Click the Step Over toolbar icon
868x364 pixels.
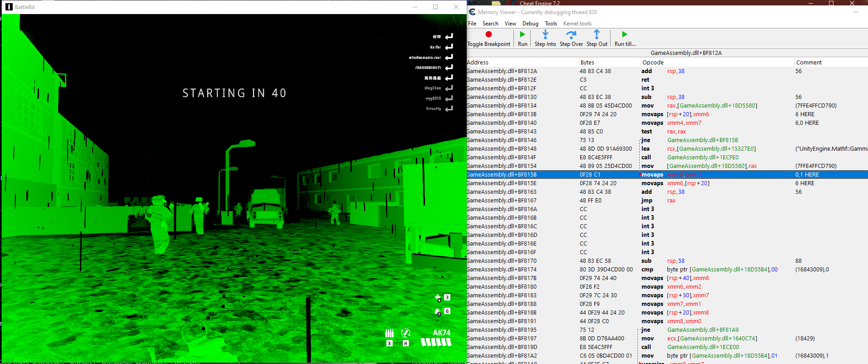click(x=571, y=34)
